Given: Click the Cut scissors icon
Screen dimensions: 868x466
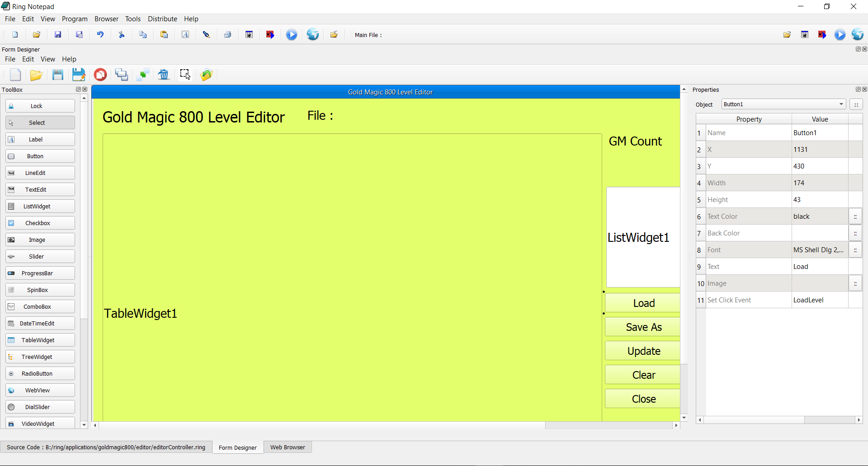Looking at the screenshot, I should [122, 35].
